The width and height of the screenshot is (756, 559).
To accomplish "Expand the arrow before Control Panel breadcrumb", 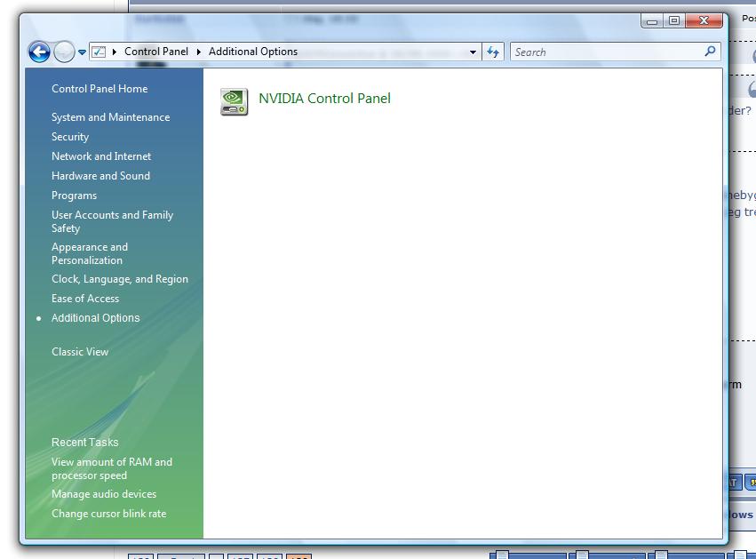I will pos(115,52).
